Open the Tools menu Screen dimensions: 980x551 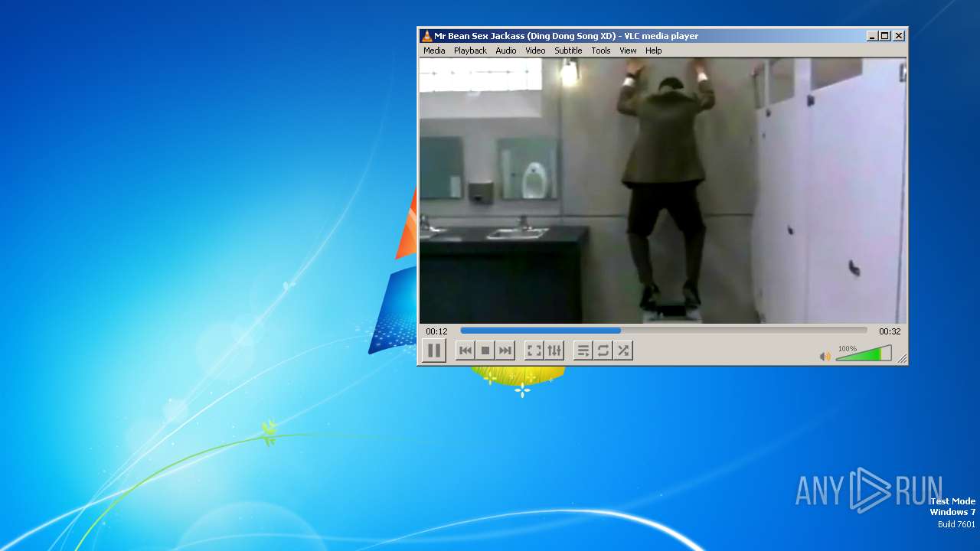[601, 51]
